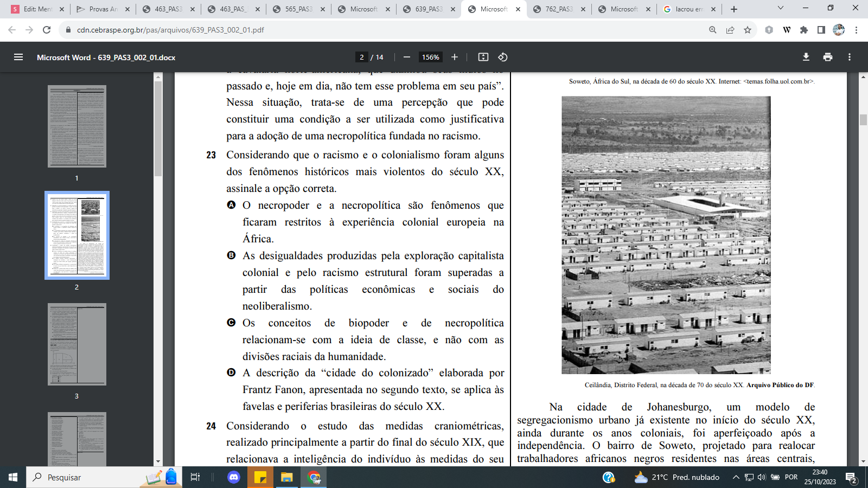Select option D of question 23
Screen dimensions: 868x488
[232, 373]
